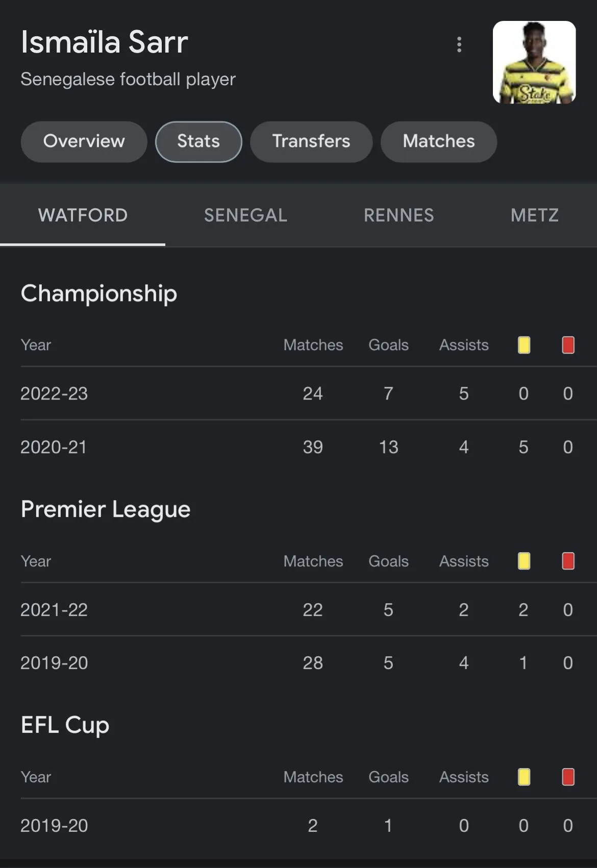
Task: Click the Ismaïla Sarr profile photo
Action: coord(534,62)
